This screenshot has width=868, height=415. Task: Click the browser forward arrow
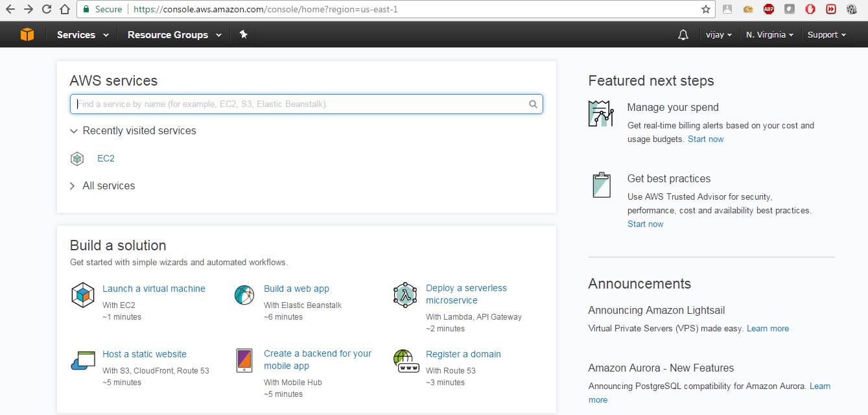(28, 9)
